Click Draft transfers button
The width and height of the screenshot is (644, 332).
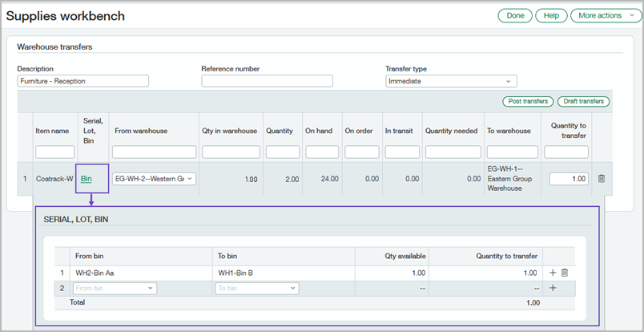tap(583, 101)
